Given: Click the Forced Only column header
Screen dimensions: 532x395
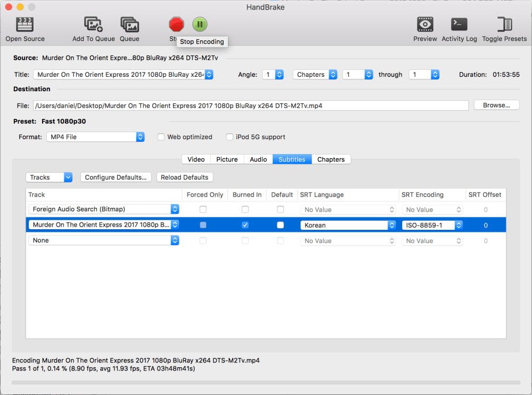Looking at the screenshot, I should coord(205,195).
